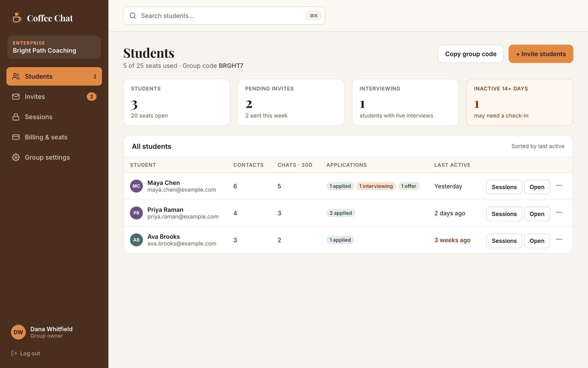Image resolution: width=588 pixels, height=368 pixels.
Task: Click the Invite students button
Action: click(x=541, y=54)
